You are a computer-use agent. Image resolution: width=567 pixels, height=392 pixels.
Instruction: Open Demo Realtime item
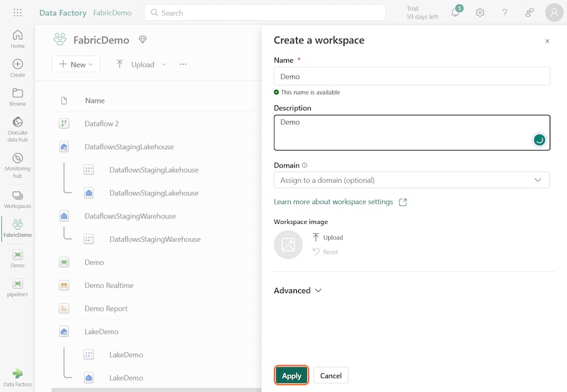point(109,285)
